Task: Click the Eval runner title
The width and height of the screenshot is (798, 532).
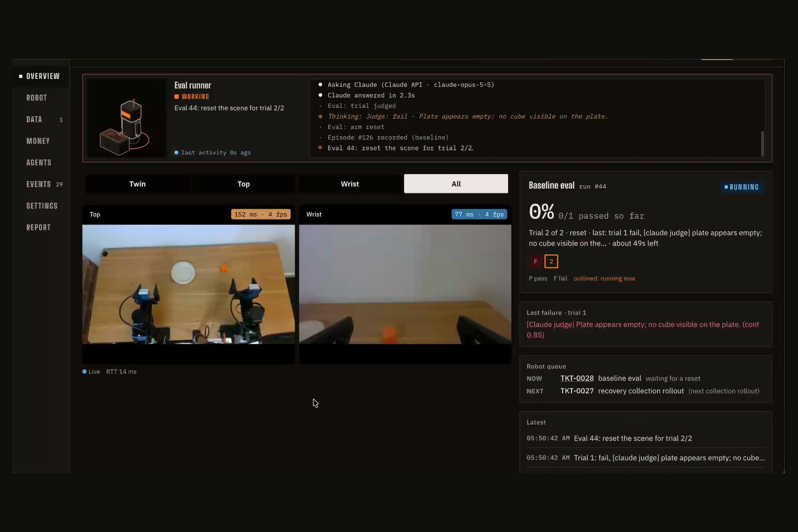Action: click(x=193, y=85)
